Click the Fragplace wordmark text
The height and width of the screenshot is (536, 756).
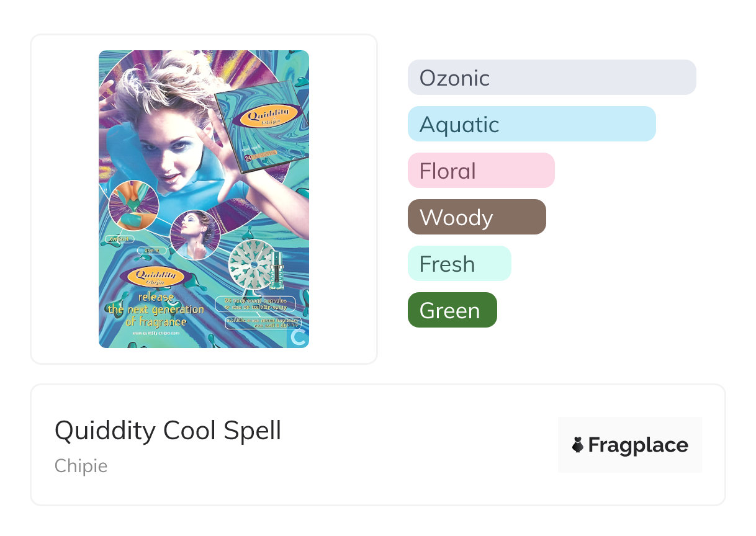638,445
